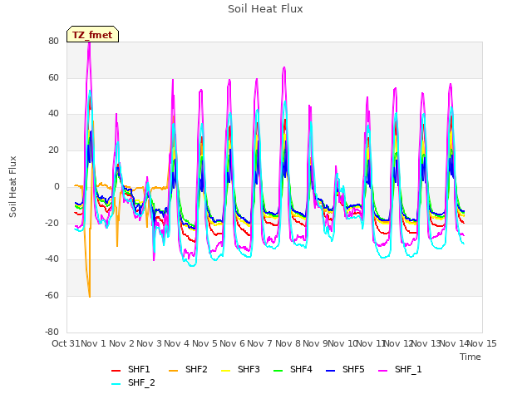Toggle the SHF_2 legend entry
The height and width of the screenshot is (399, 532).
133,383
